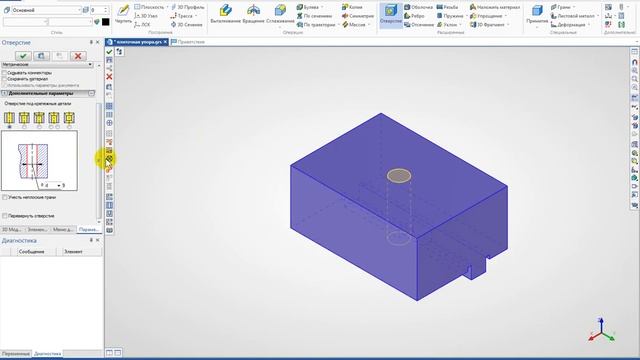
Task: Enable the Сохранять материал checkbox
Action: 4,79
